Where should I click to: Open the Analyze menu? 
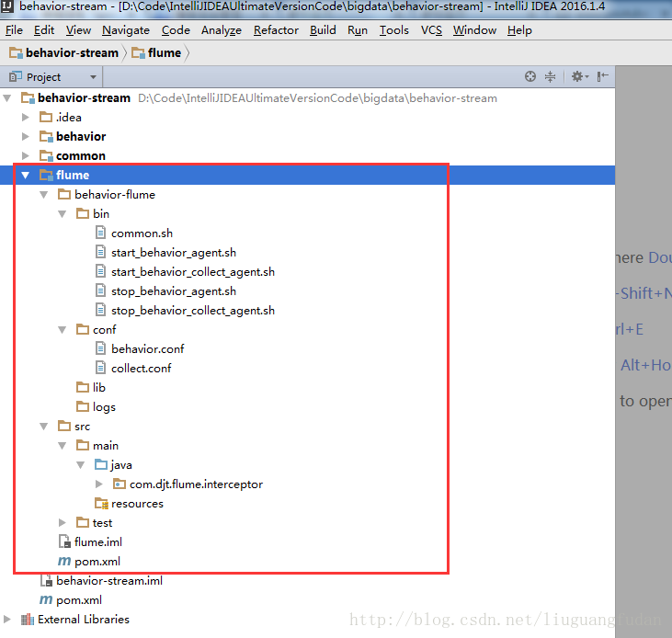click(222, 30)
